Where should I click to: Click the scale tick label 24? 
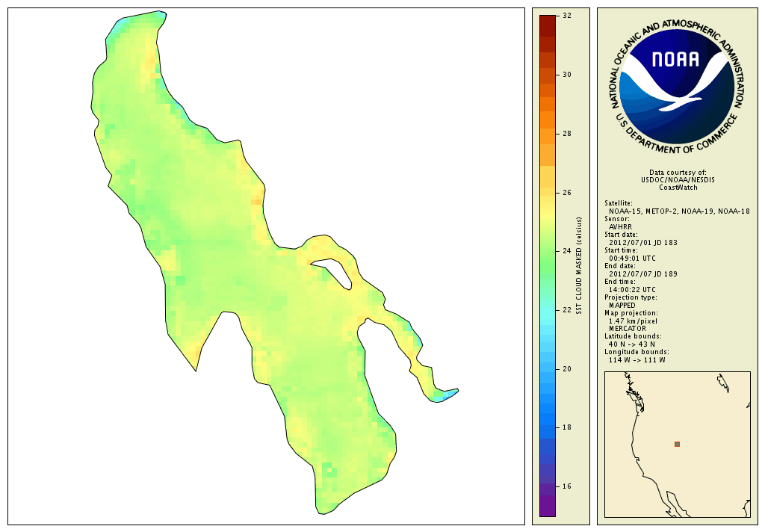566,251
